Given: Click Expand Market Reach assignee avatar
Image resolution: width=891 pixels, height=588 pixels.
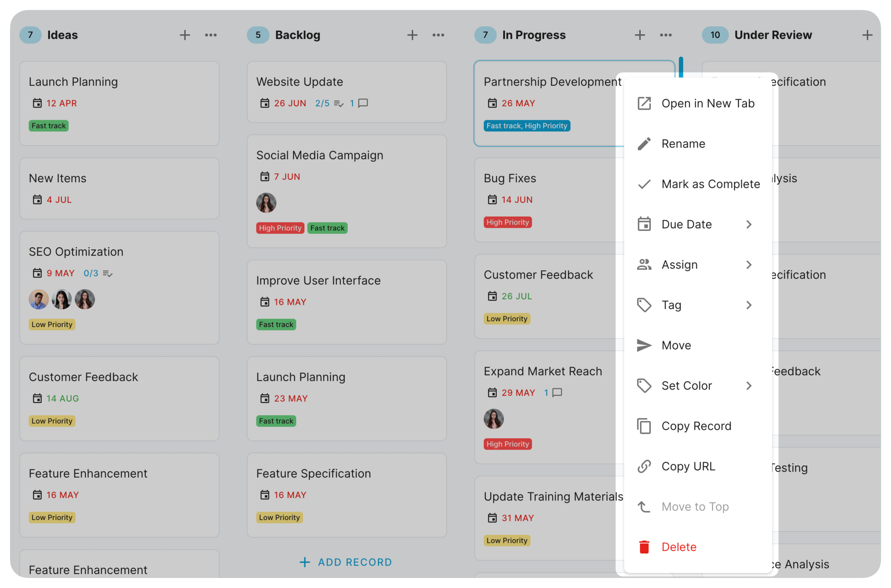Looking at the screenshot, I should pyautogui.click(x=494, y=419).
